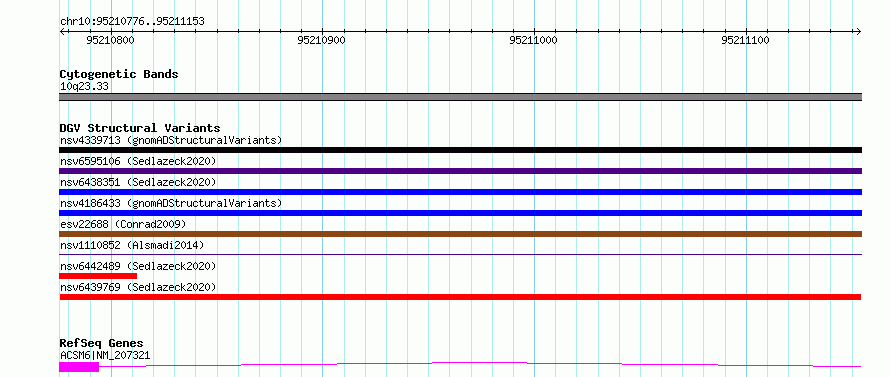Image resolution: width=890 pixels, height=377 pixels.
Task: Open gene label ACSM6|NM_207321
Action: point(105,355)
